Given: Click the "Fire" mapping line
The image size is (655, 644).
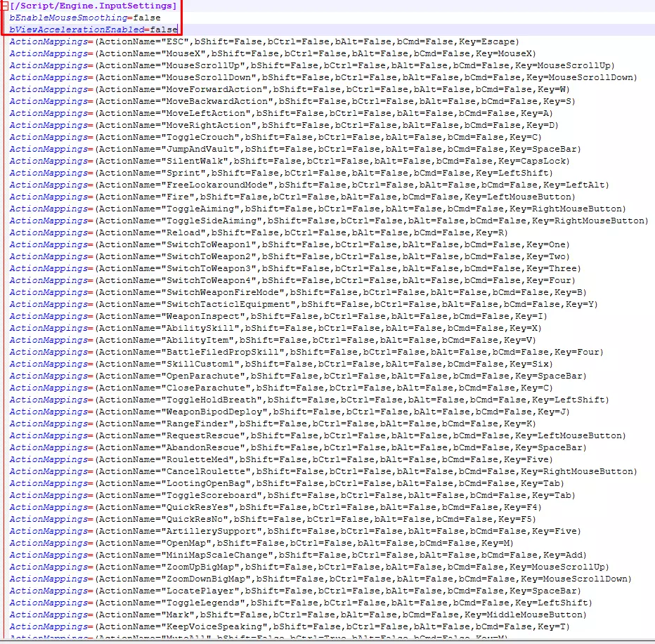Looking at the screenshot, I should click(x=292, y=197).
